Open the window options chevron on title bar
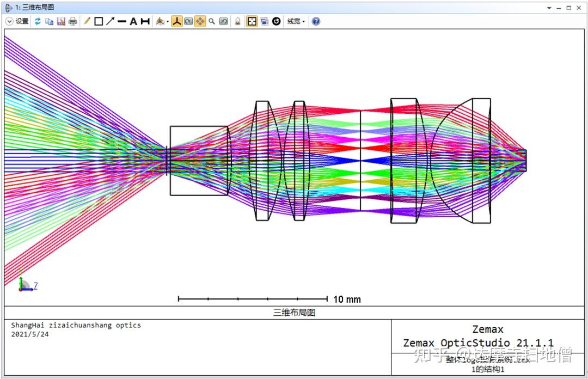 coord(549,7)
